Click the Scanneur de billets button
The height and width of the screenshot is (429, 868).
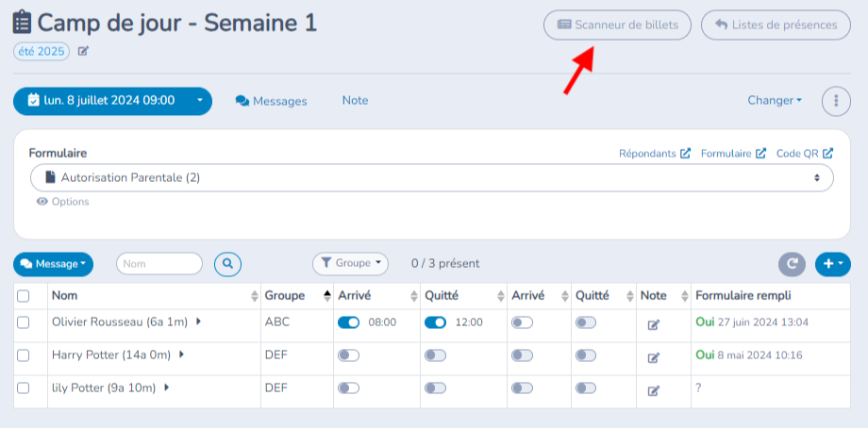[617, 25]
